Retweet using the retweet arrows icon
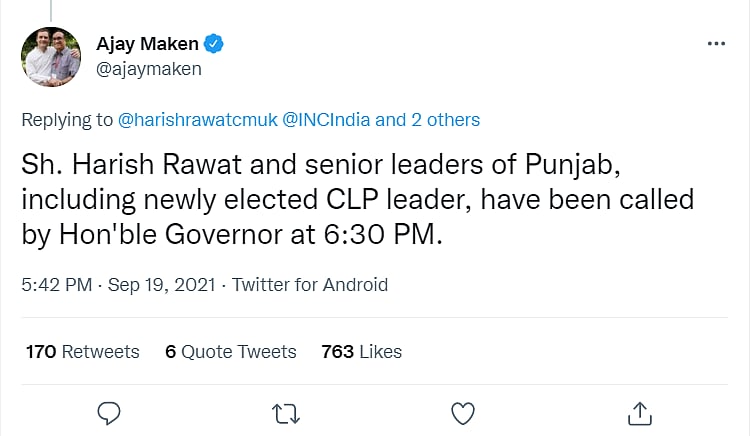Screen dimensions: 756x436 click(x=286, y=412)
